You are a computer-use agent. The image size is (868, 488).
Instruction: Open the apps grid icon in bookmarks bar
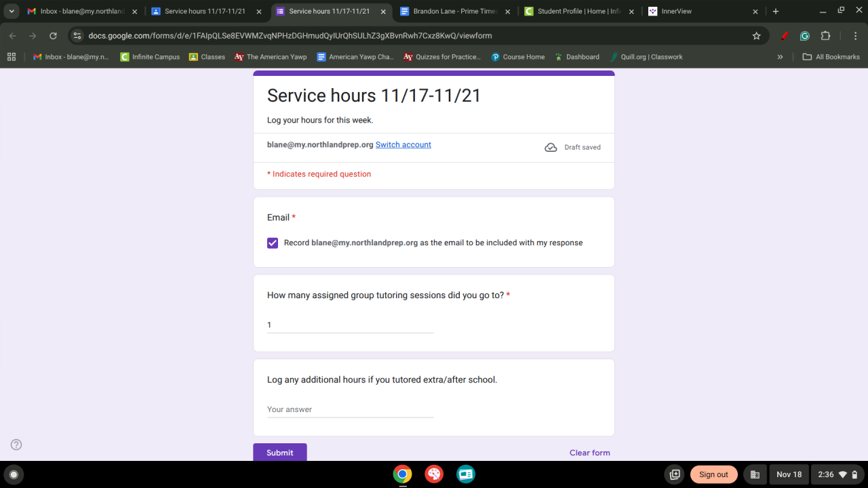[12, 57]
